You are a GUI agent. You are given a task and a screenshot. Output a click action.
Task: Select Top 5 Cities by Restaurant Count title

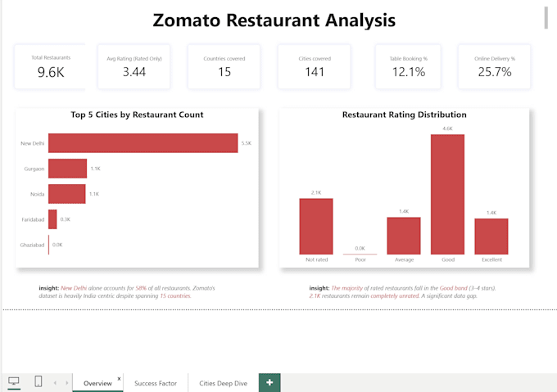(x=137, y=115)
